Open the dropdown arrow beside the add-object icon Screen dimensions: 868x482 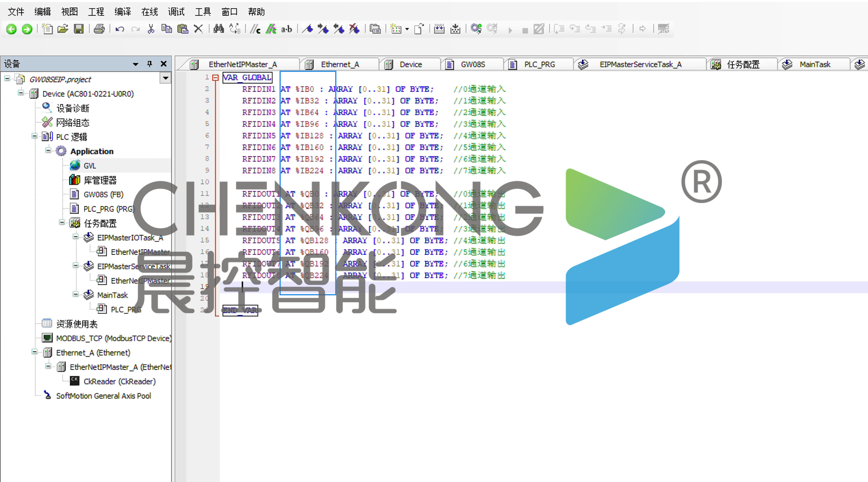(407, 29)
